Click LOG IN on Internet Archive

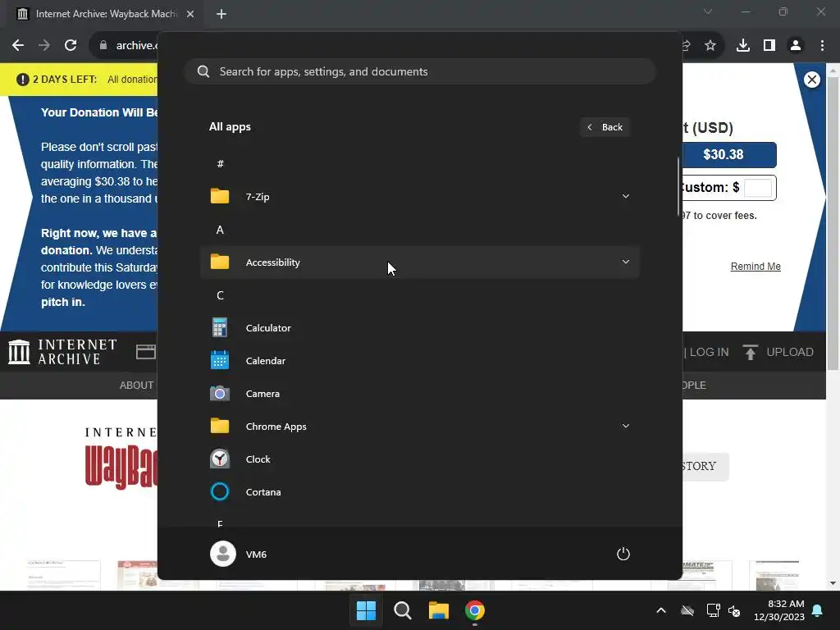tap(709, 352)
